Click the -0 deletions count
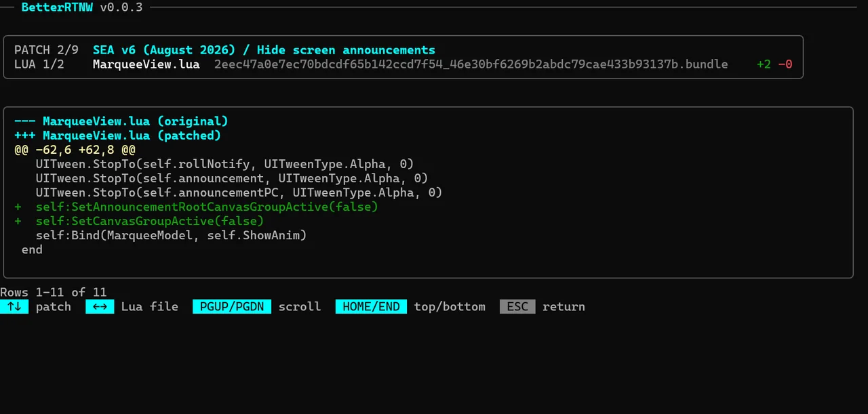The image size is (868, 414). [x=785, y=64]
